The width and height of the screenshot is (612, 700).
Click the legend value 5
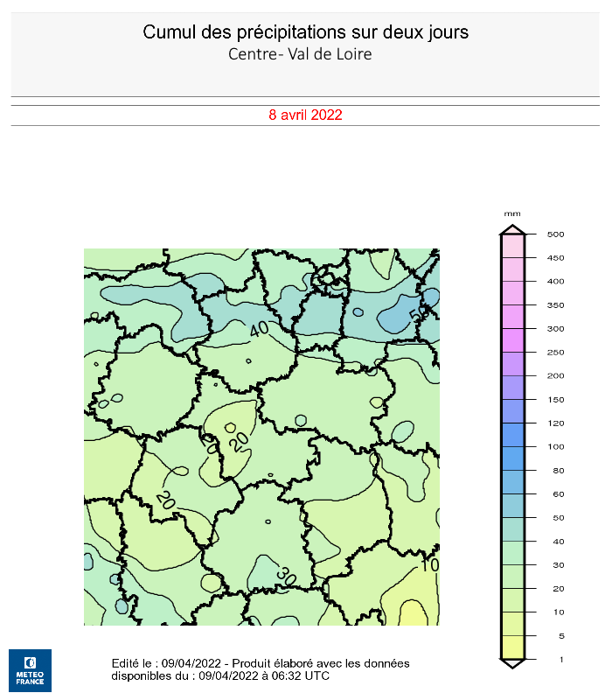(x=561, y=636)
